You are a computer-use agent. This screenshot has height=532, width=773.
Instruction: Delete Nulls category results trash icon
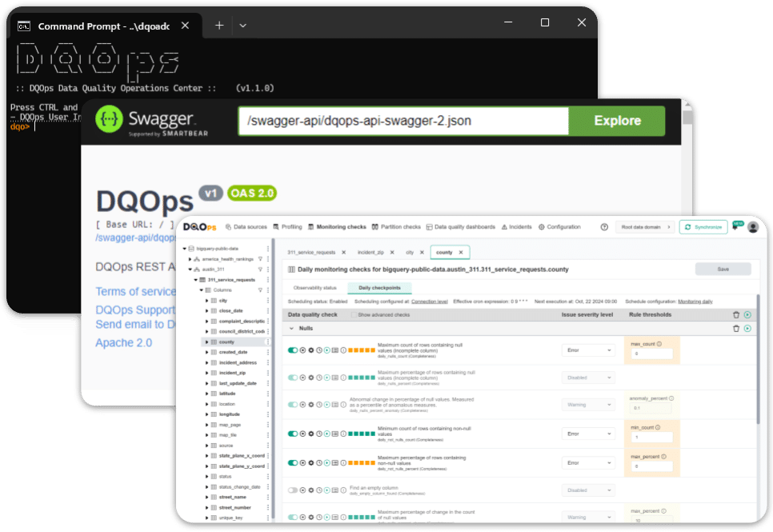click(736, 328)
